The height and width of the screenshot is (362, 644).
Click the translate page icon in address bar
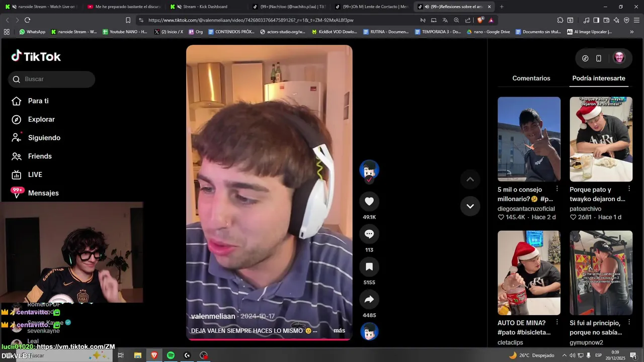click(445, 20)
